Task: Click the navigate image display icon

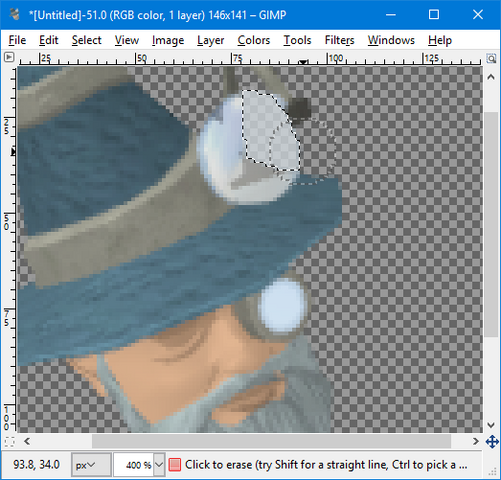Action: click(492, 442)
